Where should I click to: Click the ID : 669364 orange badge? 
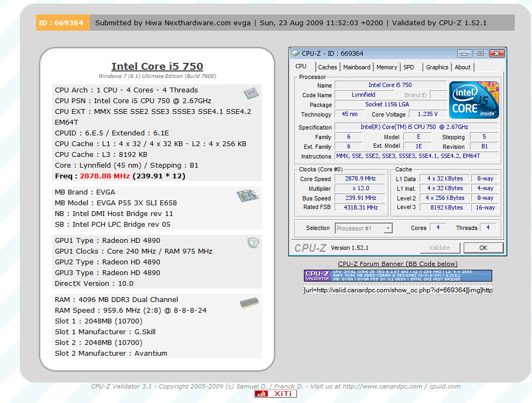pos(63,23)
